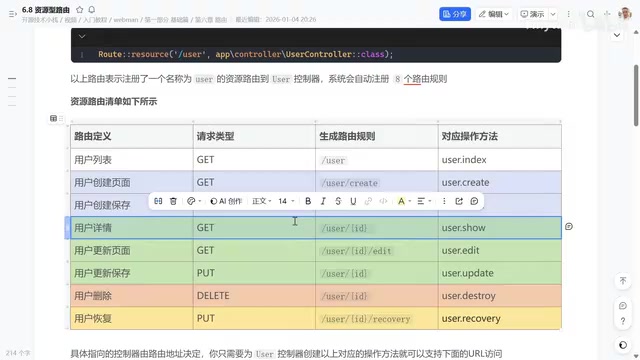Open the text alignment dropdown

click(x=424, y=201)
